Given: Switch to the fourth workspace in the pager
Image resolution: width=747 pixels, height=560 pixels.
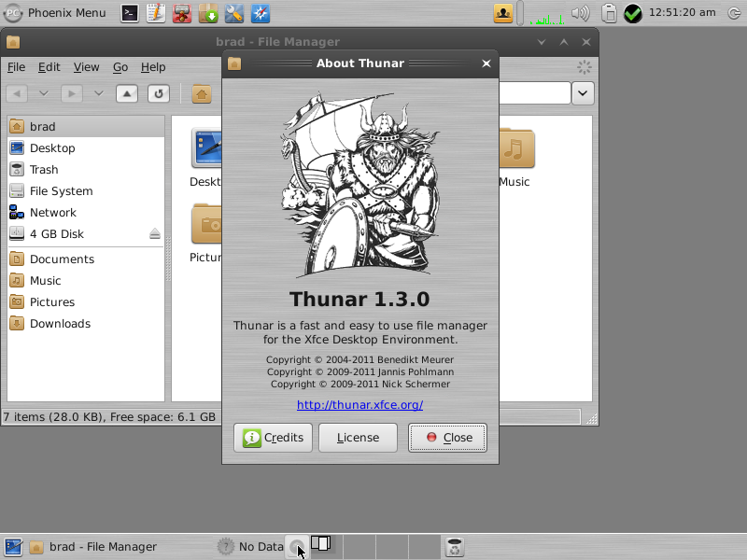Looking at the screenshot, I should click(x=425, y=547).
